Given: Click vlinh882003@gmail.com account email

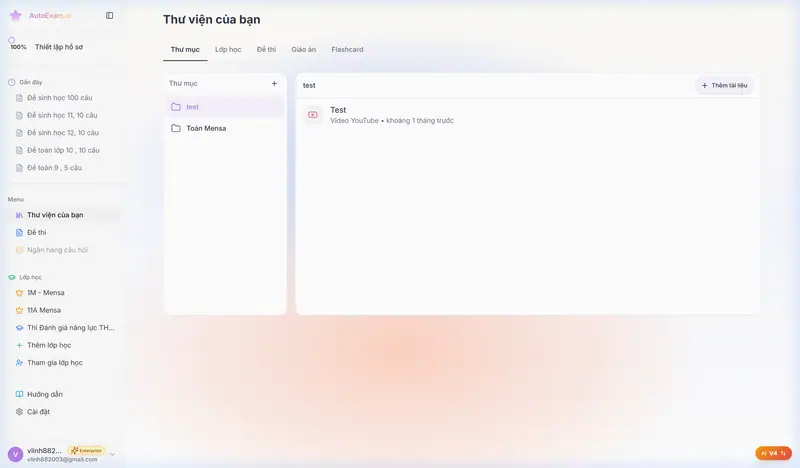Looking at the screenshot, I should pos(62,459).
